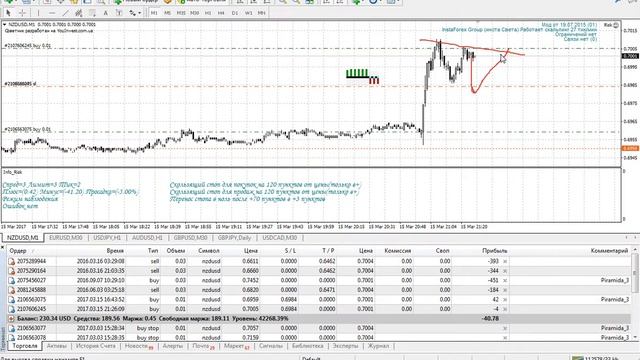Click the New Order button
This screenshot has width=640, height=360.
coord(136,2)
